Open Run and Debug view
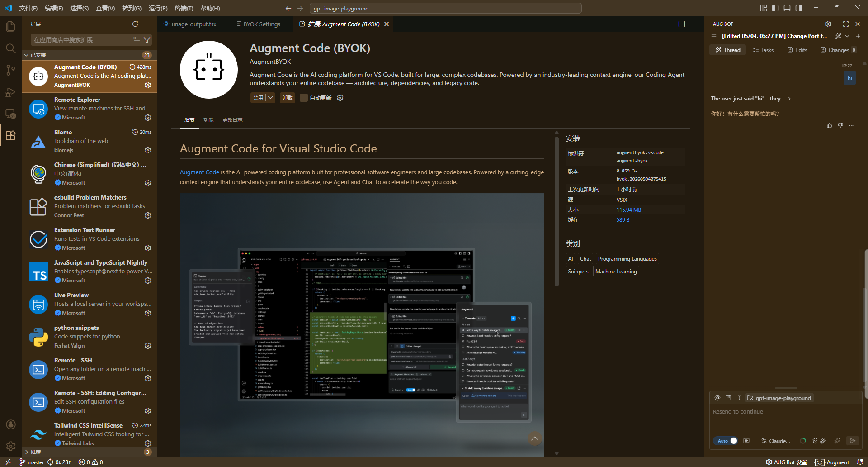868x467 pixels. pyautogui.click(x=10, y=92)
